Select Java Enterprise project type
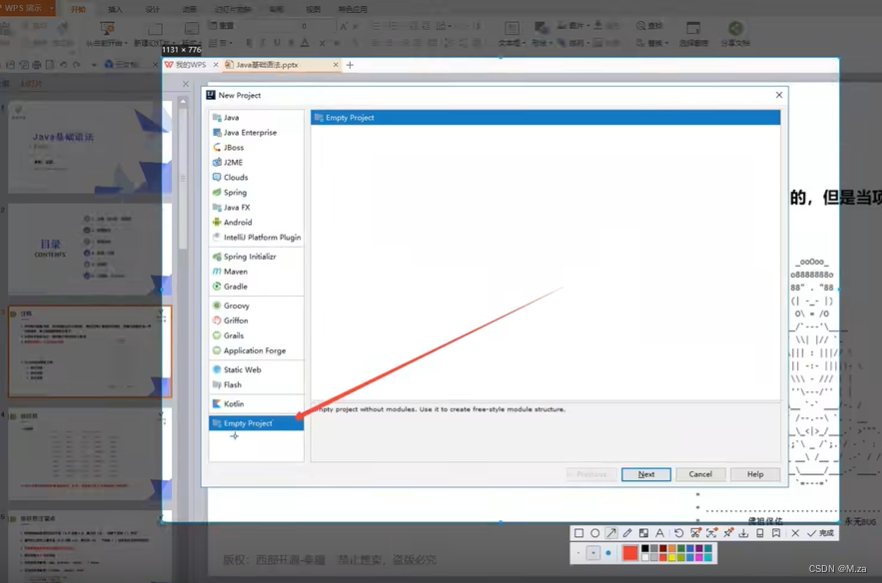 [256, 133]
